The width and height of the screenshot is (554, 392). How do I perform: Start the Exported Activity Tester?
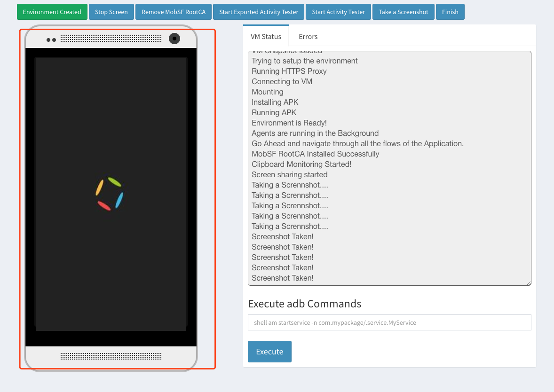259,12
